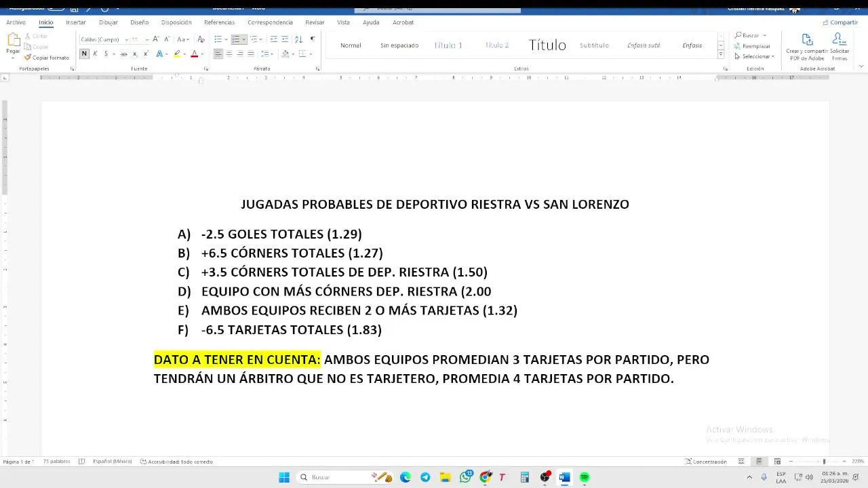The image size is (868, 488).
Task: Open the change case (Aa) dropdown
Action: [182, 39]
